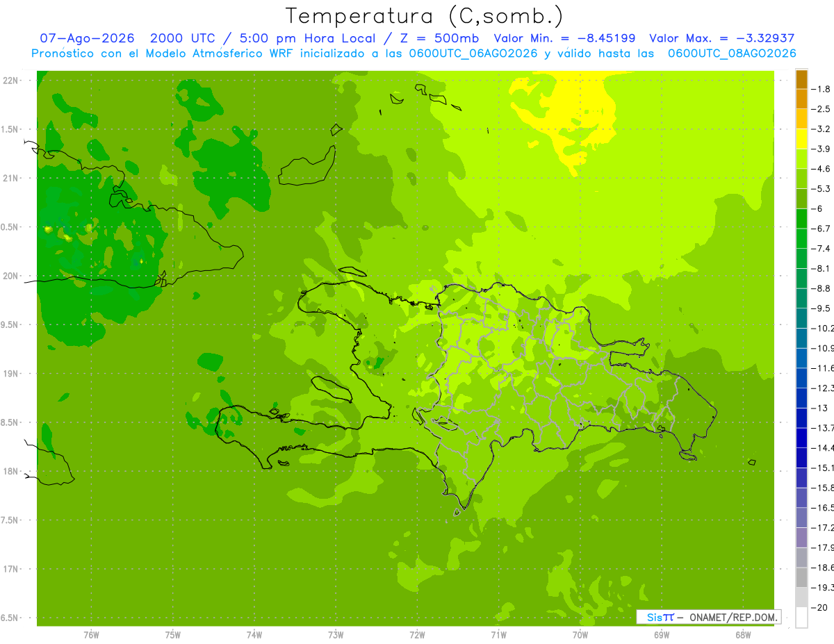Image resolution: width=834 pixels, height=644 pixels.
Task: Click the '2000 UTC' time label
Action: click(182, 38)
